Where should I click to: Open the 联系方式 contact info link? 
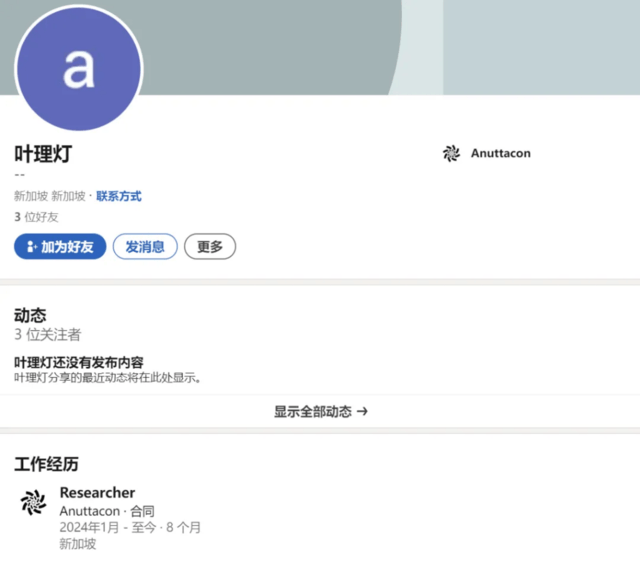click(119, 196)
